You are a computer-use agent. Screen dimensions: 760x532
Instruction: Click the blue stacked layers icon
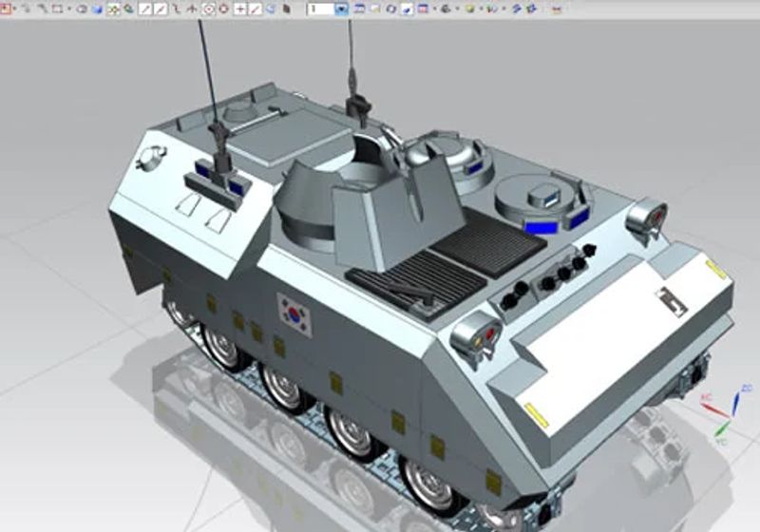[x=516, y=9]
